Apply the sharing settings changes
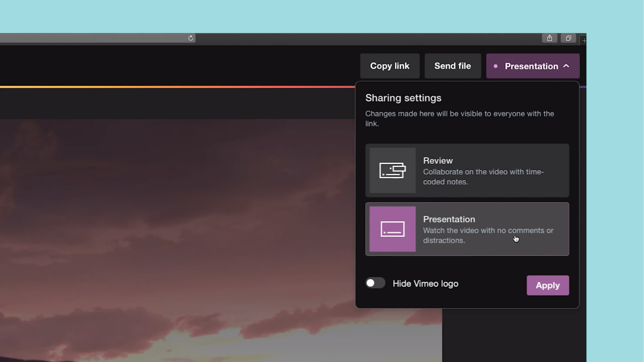Image resolution: width=644 pixels, height=362 pixels. coord(547,285)
